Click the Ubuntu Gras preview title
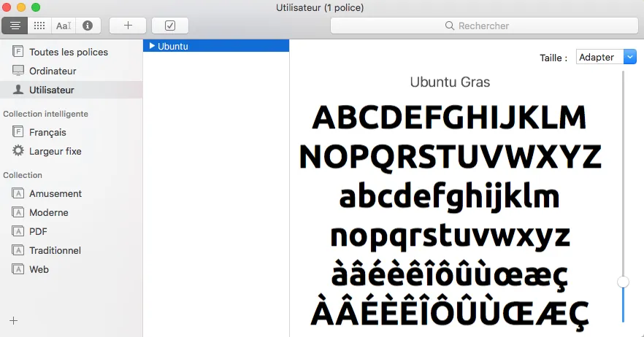 pyautogui.click(x=450, y=82)
